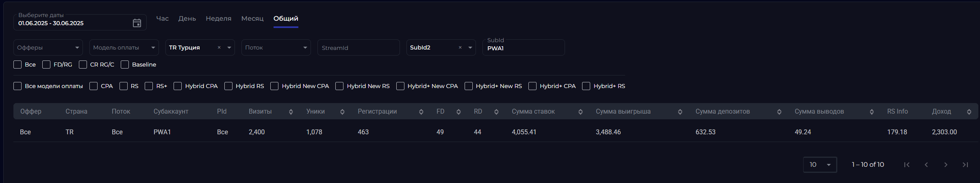
Task: Open the calendar date picker icon
Action: click(x=137, y=23)
